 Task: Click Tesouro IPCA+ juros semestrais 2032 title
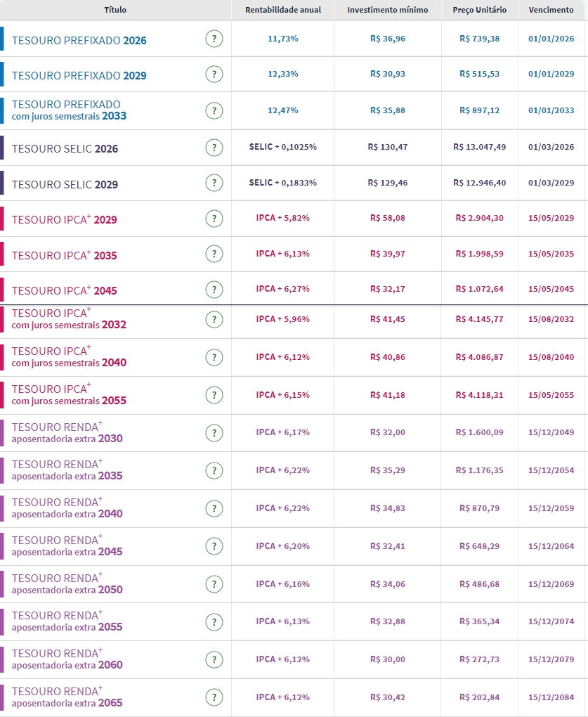click(69, 319)
